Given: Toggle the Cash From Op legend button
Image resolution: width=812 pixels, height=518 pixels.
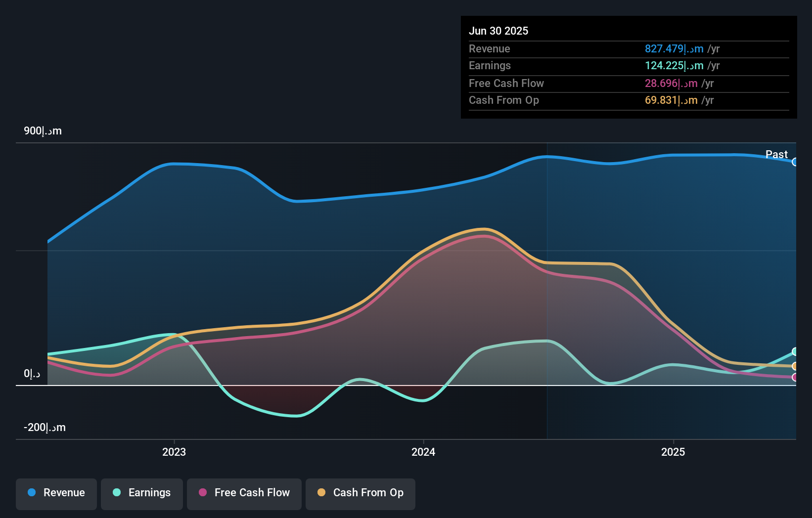Looking at the screenshot, I should [x=361, y=494].
